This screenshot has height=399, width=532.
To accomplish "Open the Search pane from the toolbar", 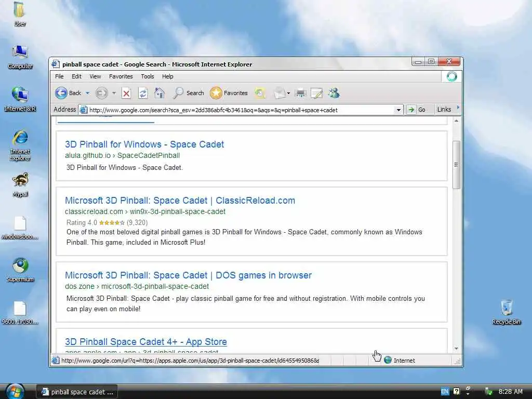I will point(188,93).
